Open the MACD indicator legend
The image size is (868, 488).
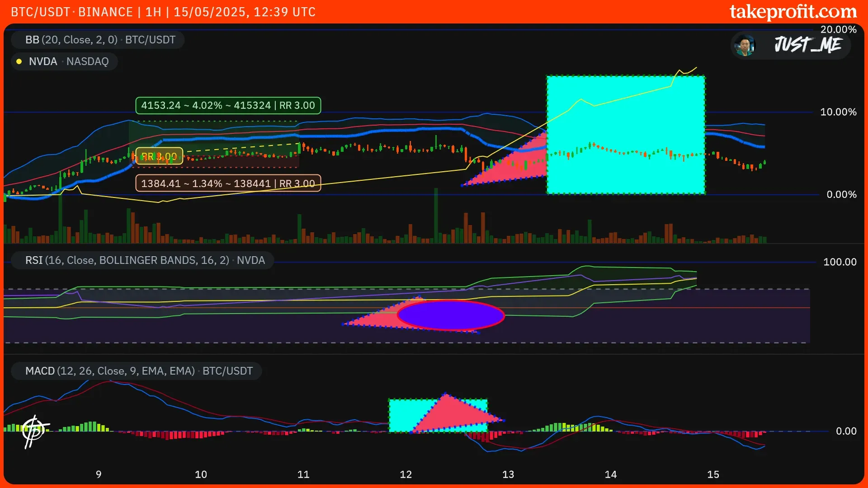click(x=139, y=371)
